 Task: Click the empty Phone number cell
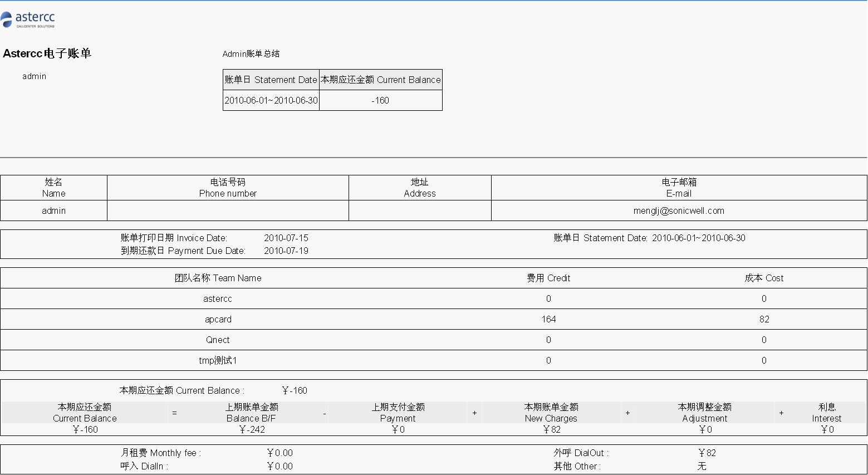pos(228,210)
